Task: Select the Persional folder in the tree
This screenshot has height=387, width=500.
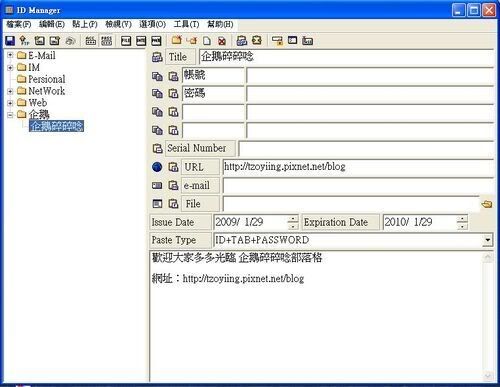Action: pos(47,79)
